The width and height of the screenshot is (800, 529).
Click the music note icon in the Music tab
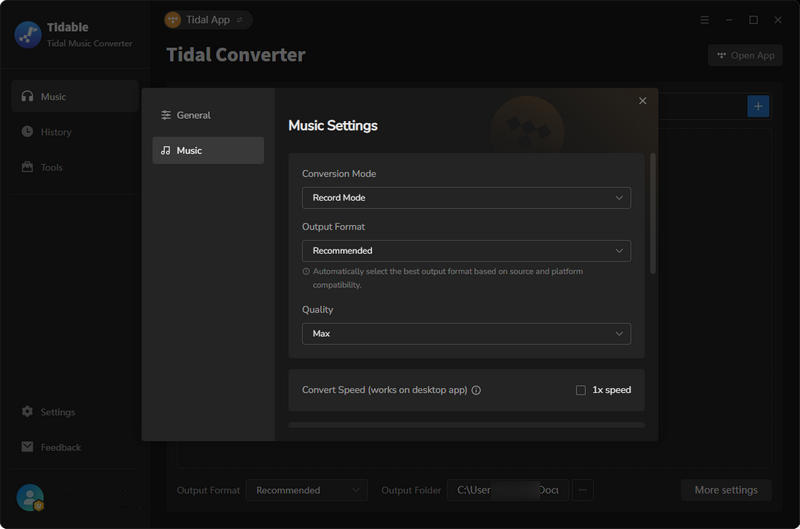pos(166,150)
